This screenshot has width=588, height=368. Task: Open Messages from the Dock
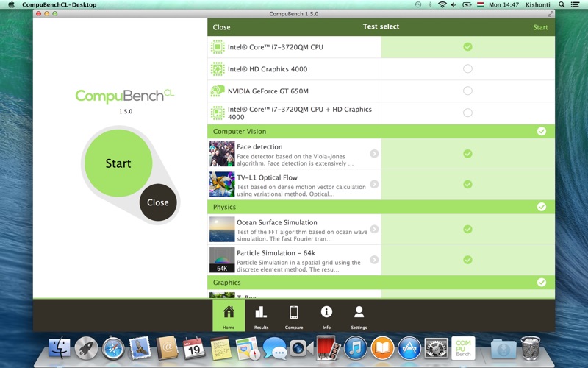coord(274,347)
